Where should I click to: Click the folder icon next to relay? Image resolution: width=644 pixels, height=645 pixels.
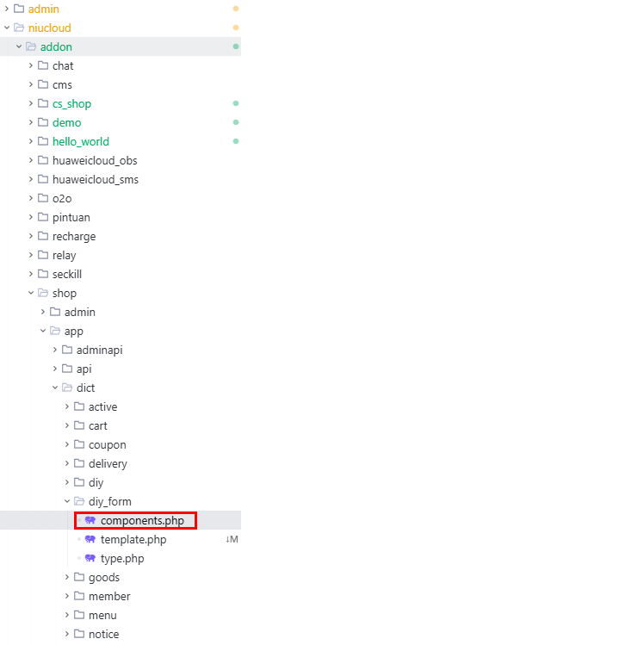[43, 255]
